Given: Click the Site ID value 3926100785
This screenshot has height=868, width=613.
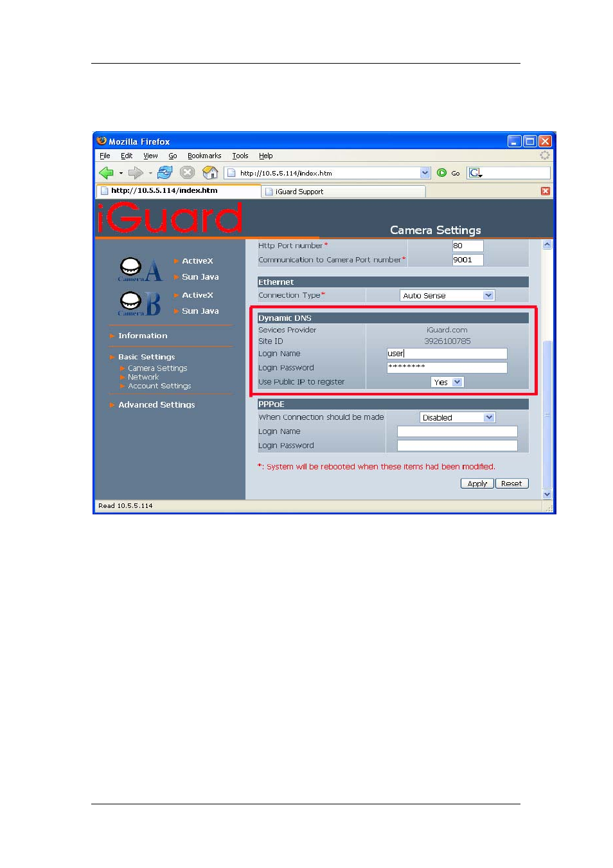Looking at the screenshot, I should pyautogui.click(x=447, y=341).
